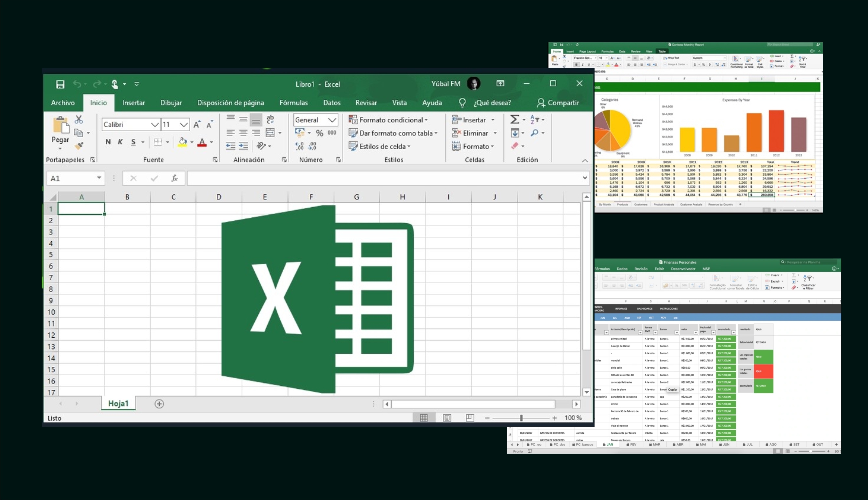868x500 pixels.
Task: Open the General number format dropdown
Action: pyautogui.click(x=332, y=120)
